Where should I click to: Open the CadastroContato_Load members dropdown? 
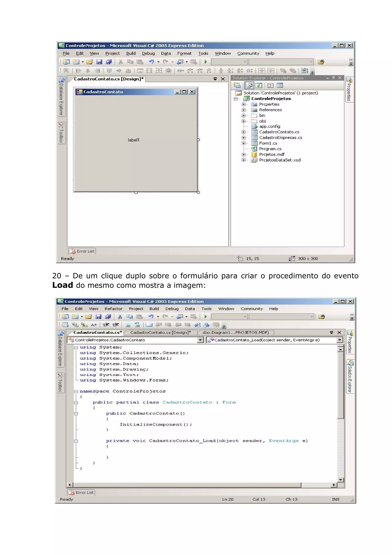coord(340,340)
